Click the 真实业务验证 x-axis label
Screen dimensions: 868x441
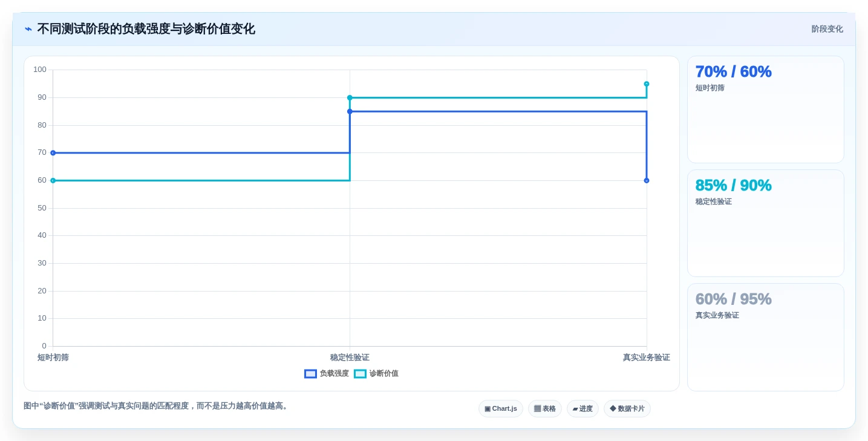647,358
